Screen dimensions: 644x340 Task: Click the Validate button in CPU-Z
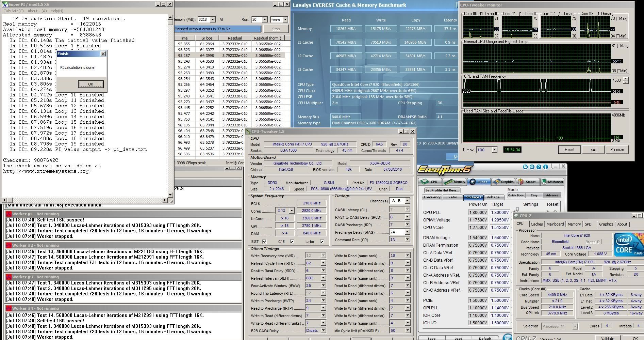pyautogui.click(x=607, y=338)
